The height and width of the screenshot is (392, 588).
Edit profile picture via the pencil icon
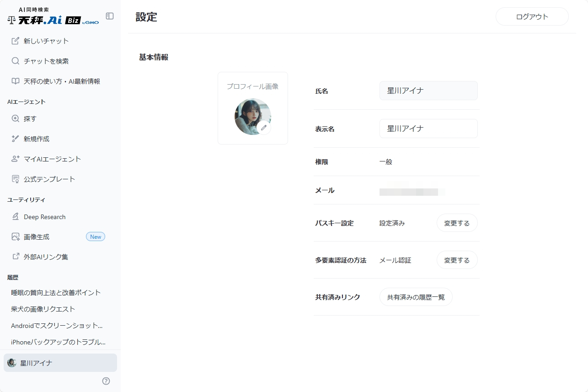tap(264, 129)
